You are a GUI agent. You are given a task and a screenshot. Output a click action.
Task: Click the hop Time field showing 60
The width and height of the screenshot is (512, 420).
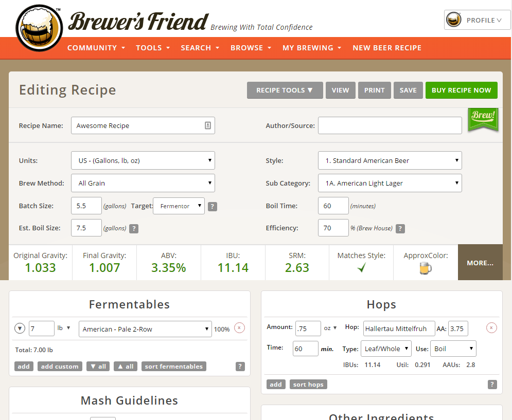coord(305,349)
